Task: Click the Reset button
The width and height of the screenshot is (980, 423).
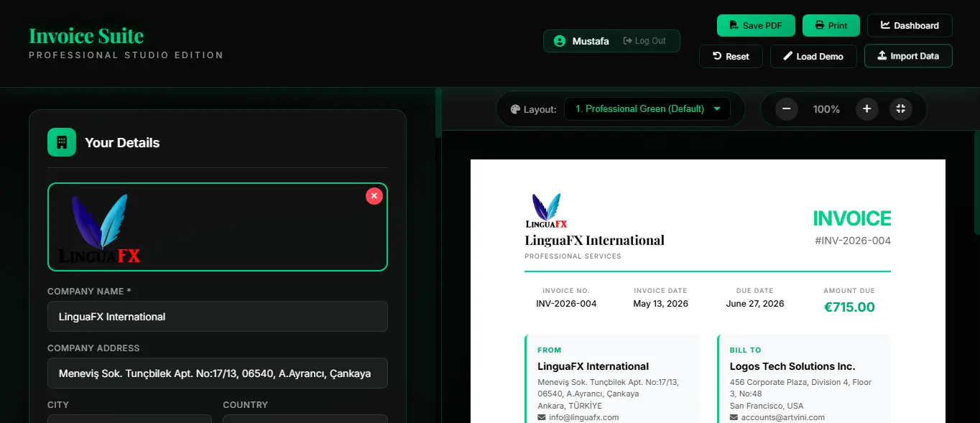Action: click(731, 56)
